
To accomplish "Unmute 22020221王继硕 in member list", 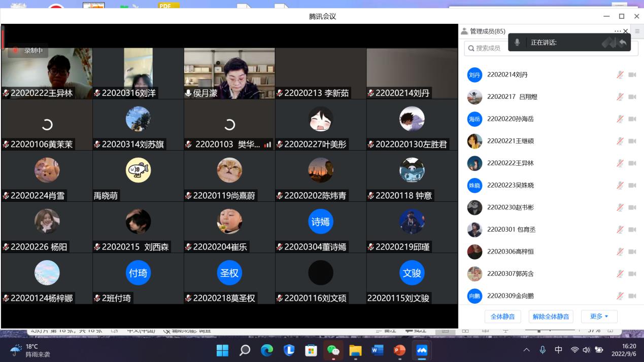I will [620, 141].
